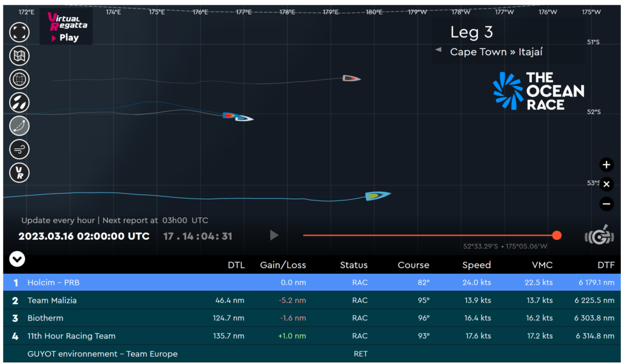Open the Geovoile logo icon
Viewport: 621px width, 364px height.
[599, 235]
